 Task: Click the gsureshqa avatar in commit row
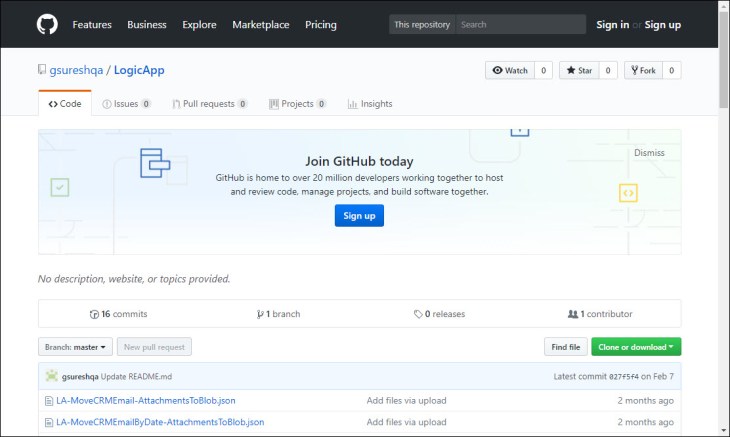click(52, 376)
